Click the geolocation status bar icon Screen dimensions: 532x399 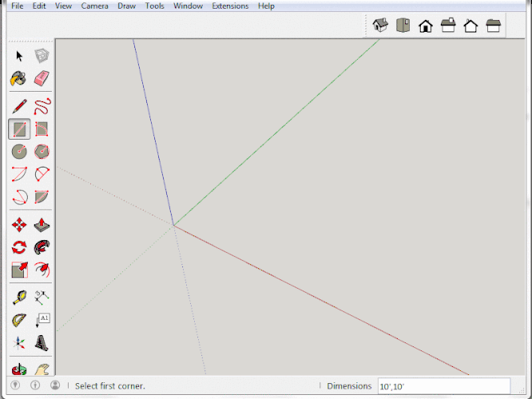[15, 385]
